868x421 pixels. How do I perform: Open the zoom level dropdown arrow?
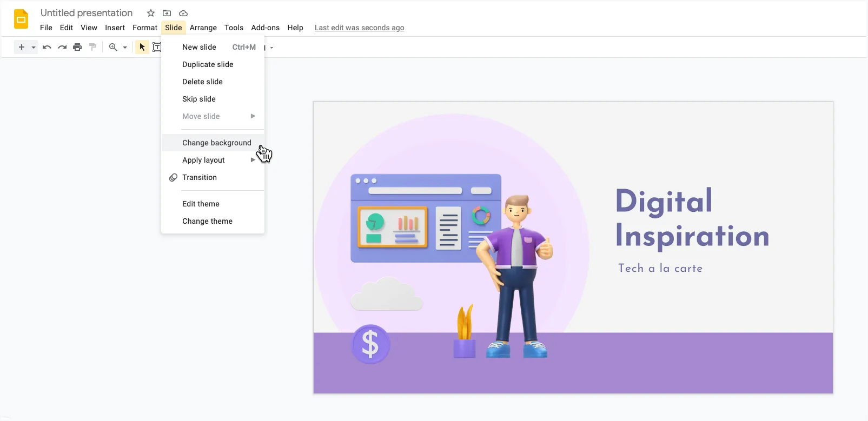[x=125, y=48]
